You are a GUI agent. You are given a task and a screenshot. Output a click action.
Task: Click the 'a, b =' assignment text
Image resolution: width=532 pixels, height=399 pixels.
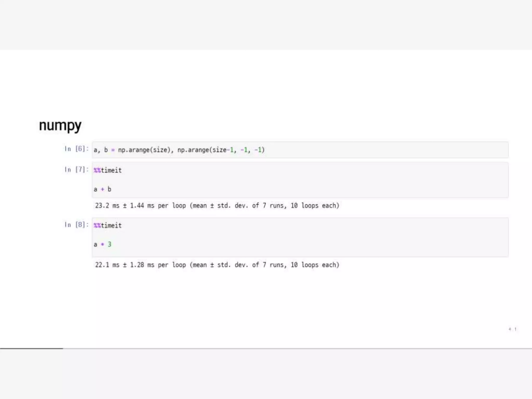pyautogui.click(x=104, y=150)
